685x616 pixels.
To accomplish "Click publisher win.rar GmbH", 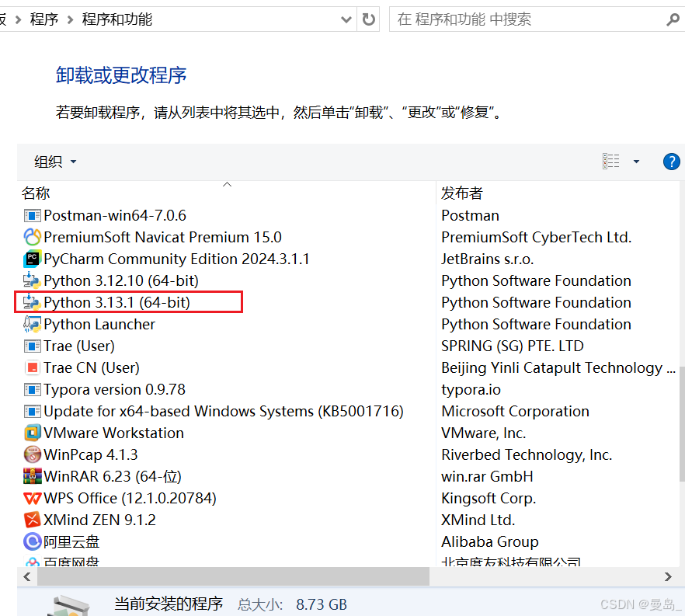I will tap(487, 477).
